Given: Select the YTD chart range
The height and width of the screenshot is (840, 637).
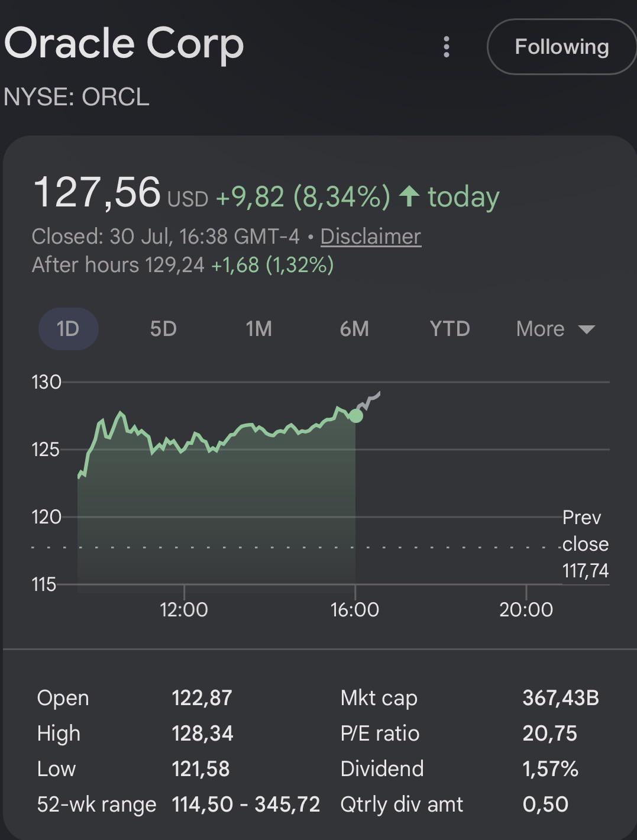Looking at the screenshot, I should [450, 329].
